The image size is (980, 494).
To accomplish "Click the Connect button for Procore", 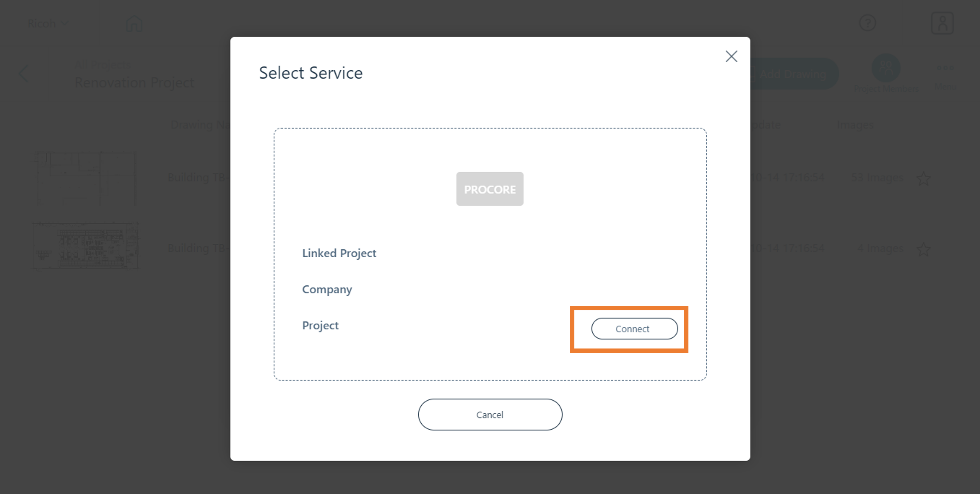I will pos(634,328).
